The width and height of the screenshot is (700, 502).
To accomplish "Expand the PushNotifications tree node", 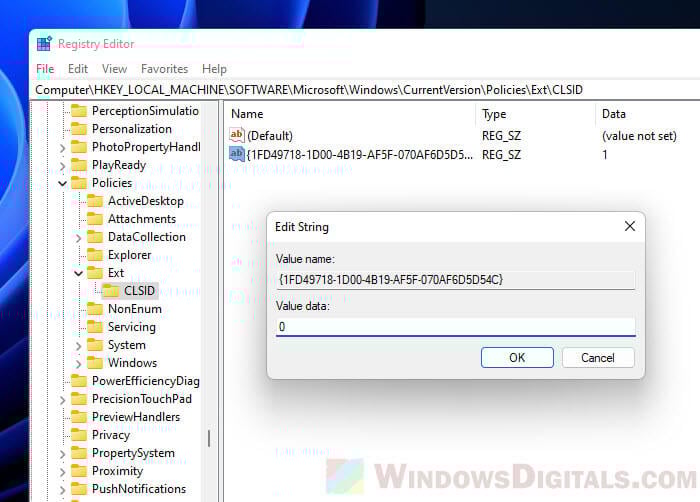I will (62, 490).
